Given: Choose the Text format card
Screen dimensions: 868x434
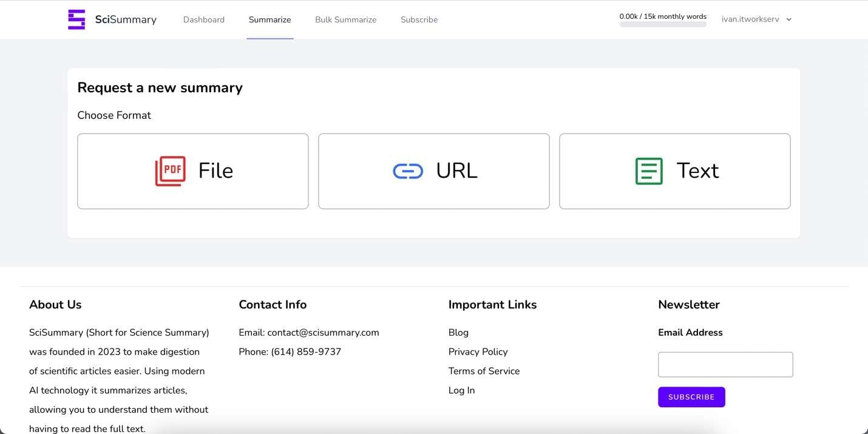Looking at the screenshot, I should (674, 171).
